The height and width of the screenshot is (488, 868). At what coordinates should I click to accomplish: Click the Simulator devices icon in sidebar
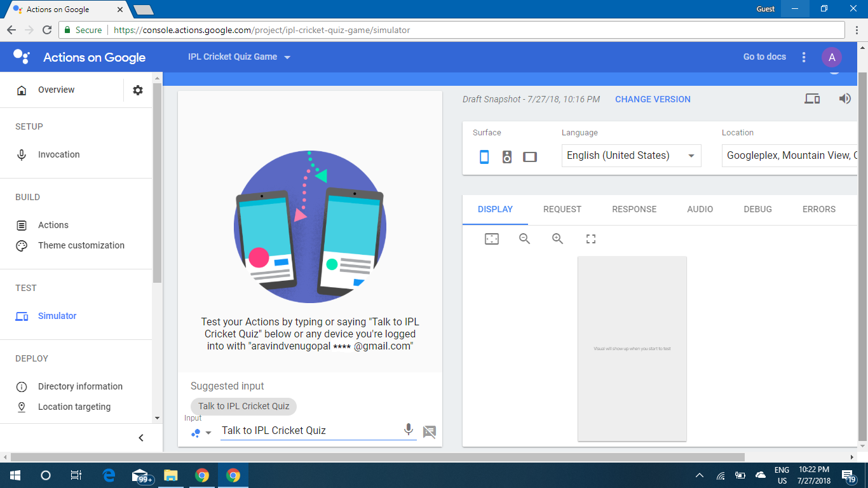pos(22,316)
